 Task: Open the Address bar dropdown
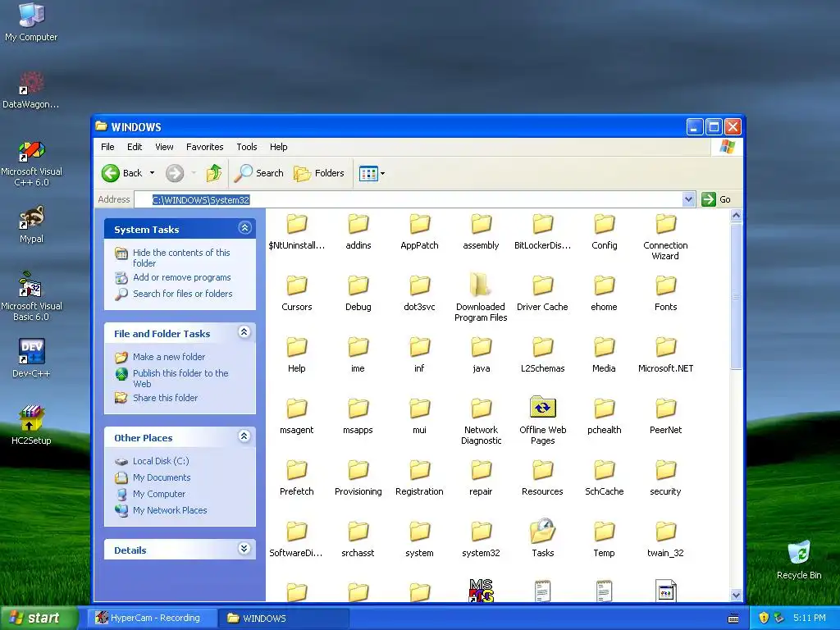tap(688, 199)
